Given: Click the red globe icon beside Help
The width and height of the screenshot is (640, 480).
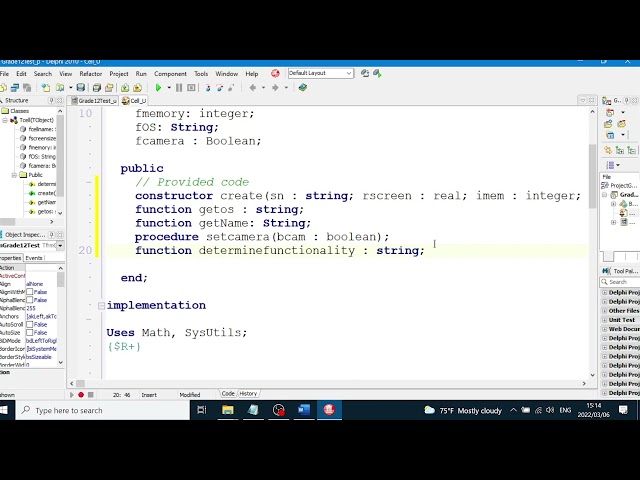Looking at the screenshot, I should click(x=276, y=73).
